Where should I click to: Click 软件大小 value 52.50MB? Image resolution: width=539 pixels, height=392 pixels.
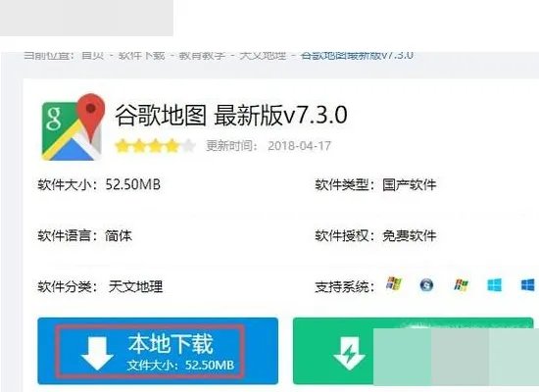[133, 184]
